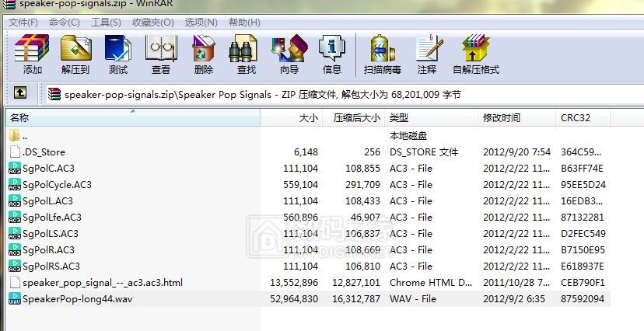Click the SgPolCycle.AC3 file icon
The width and height of the screenshot is (644, 331).
click(x=14, y=185)
